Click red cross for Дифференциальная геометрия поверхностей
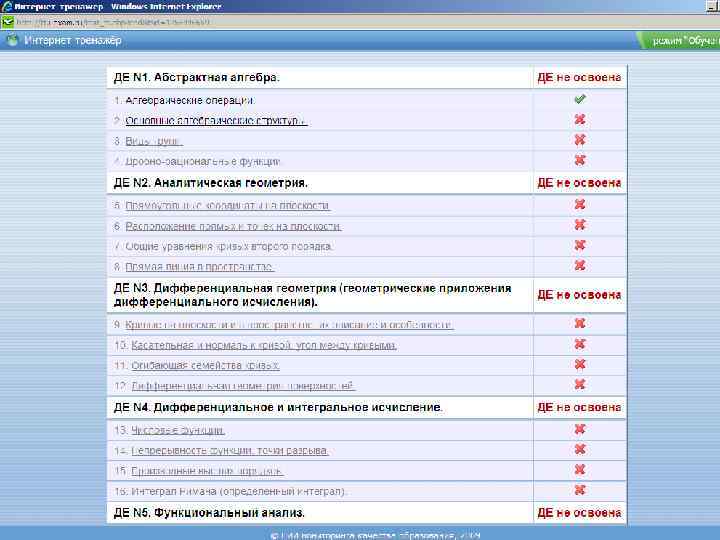720x540 pixels. [580, 384]
